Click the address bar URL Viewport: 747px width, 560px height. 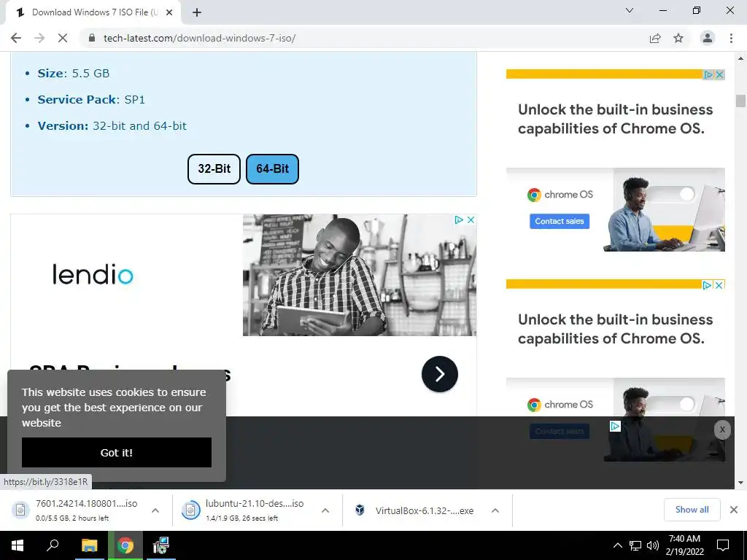(x=200, y=38)
